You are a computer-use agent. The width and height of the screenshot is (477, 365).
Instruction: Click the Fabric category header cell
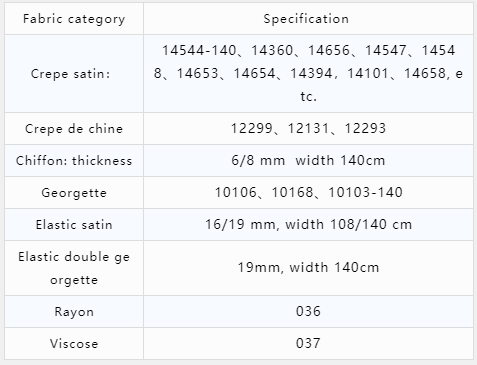pyautogui.click(x=74, y=19)
